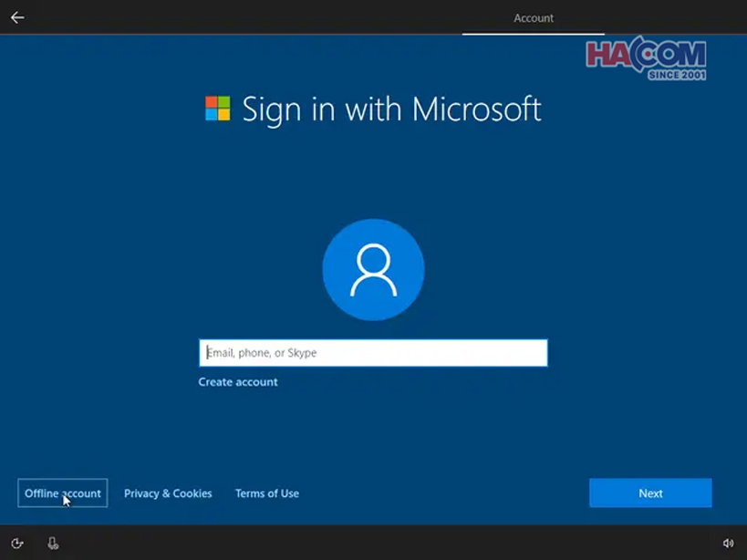Viewport: 747px width, 560px height.
Task: Skip Microsoft sign-in via Offline account
Action: [62, 493]
